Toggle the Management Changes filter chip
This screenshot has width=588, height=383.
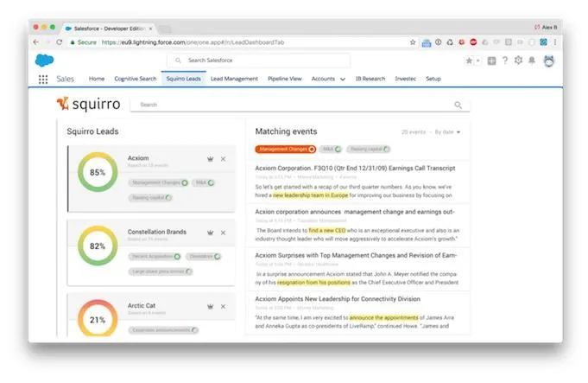[286, 149]
